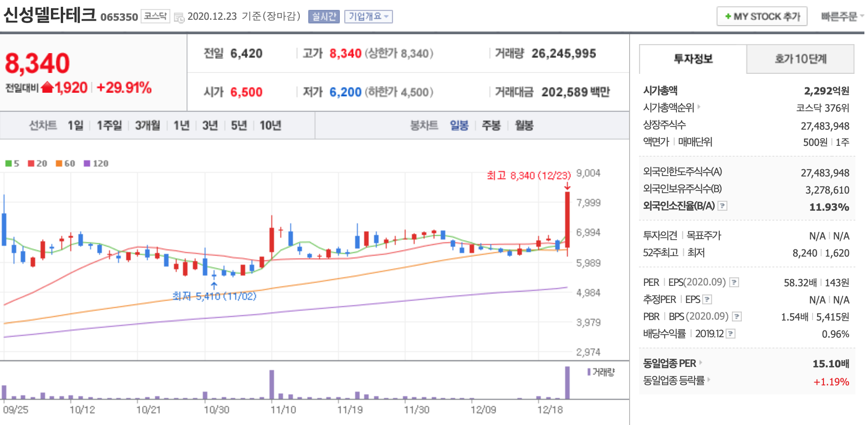This screenshot has height=425, width=868.
Task: Click the 액면가 500원 value
Action: (815, 142)
